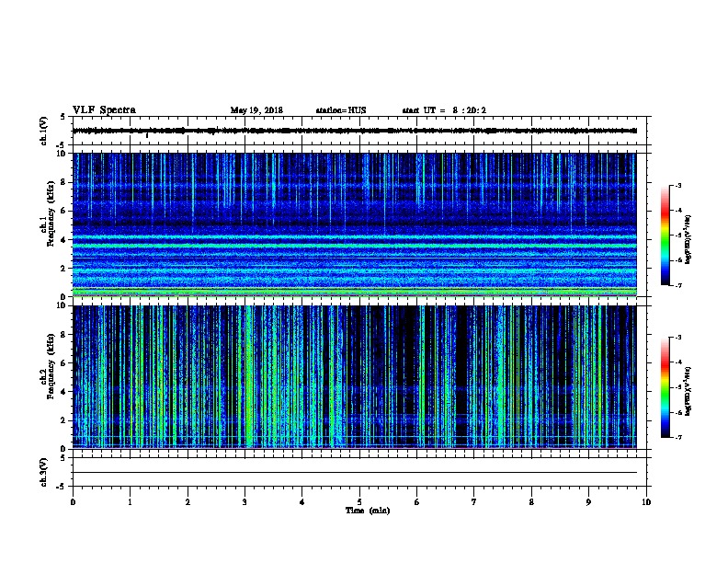Click the "-7" label on ch.2 colorbar
Viewport: 728px width, 563px height.
click(x=677, y=437)
